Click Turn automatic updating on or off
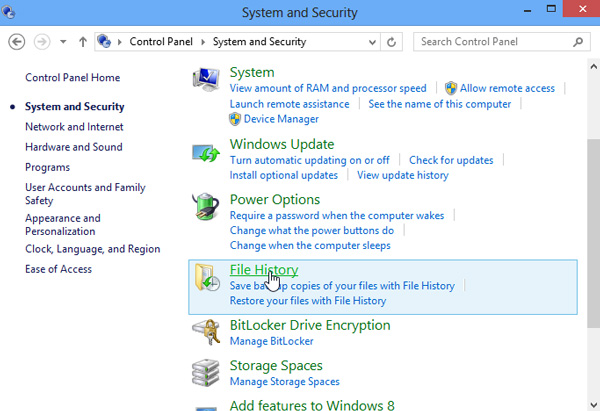Image resolution: width=600 pixels, height=411 pixels. (x=310, y=160)
